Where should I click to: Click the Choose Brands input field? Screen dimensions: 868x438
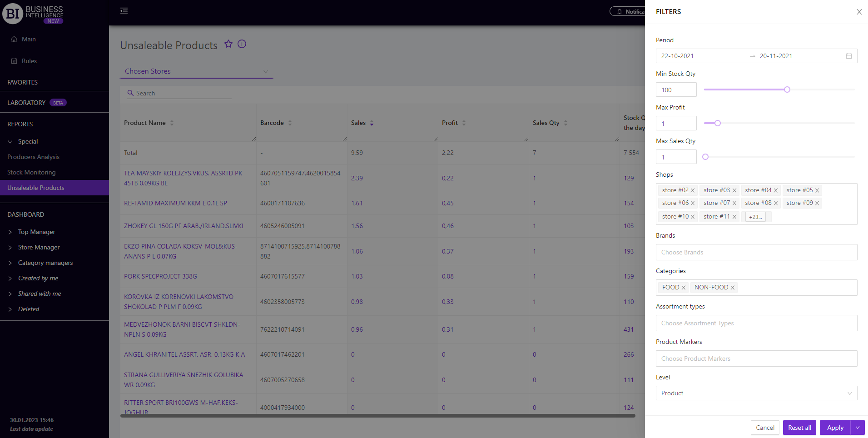[x=756, y=252]
